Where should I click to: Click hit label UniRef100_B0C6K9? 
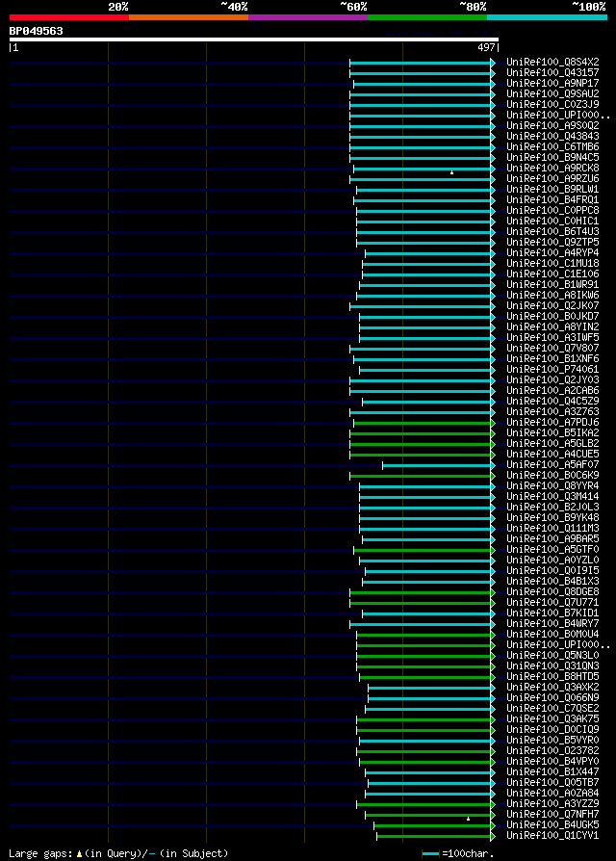pos(552,476)
